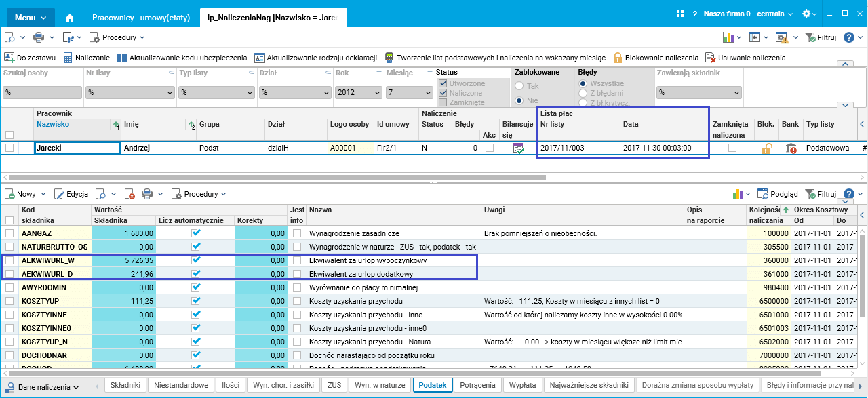This screenshot has width=868, height=398.
Task: Tick the Zamknięta naliczona checkbox for Jarecki
Action: pos(732,148)
